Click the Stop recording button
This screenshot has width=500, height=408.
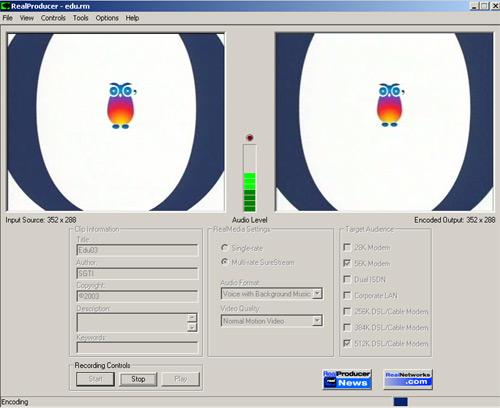pos(138,379)
